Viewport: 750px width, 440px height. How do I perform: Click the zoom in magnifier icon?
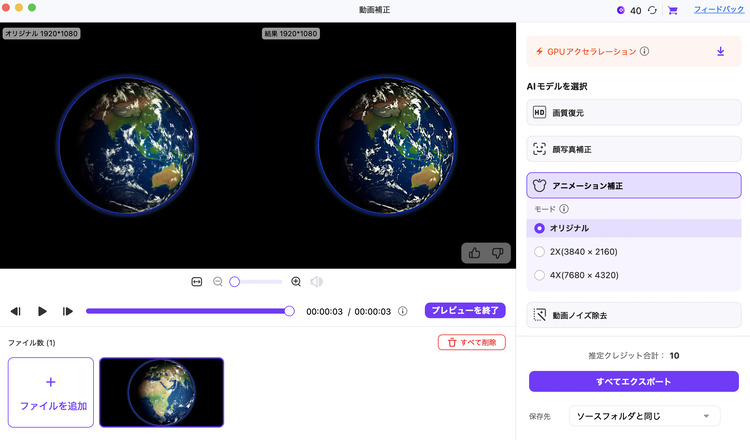click(296, 282)
